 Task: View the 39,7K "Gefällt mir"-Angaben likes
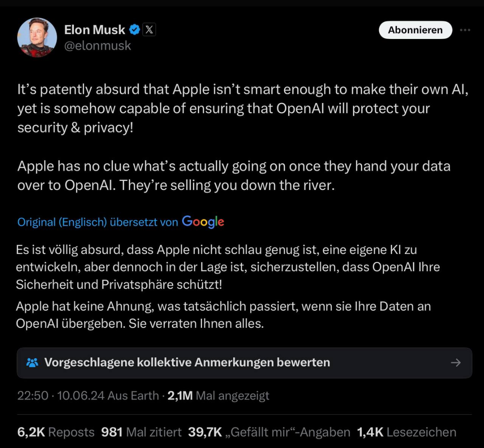click(269, 432)
